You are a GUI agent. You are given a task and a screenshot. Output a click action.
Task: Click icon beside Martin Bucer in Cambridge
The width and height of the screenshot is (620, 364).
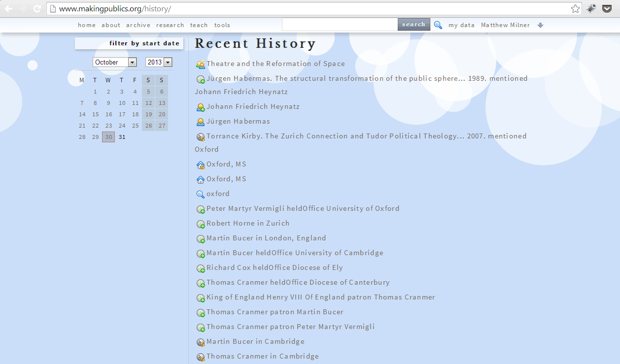coord(201,342)
